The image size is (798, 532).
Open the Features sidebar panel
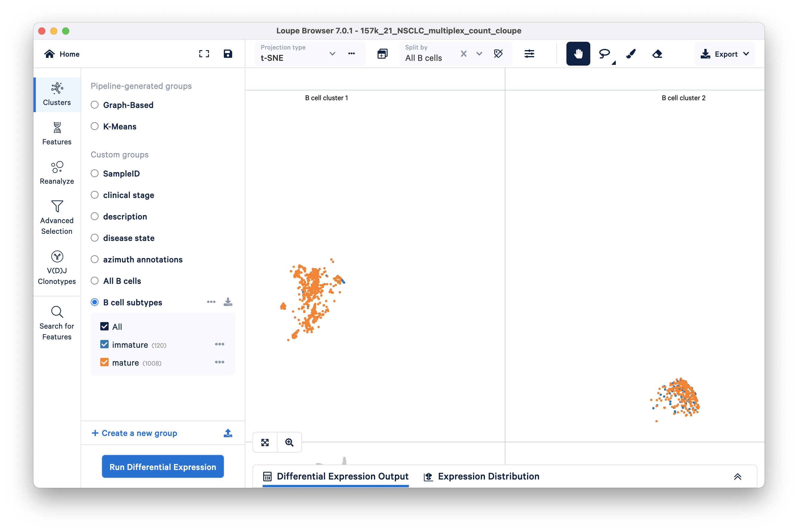(x=57, y=134)
